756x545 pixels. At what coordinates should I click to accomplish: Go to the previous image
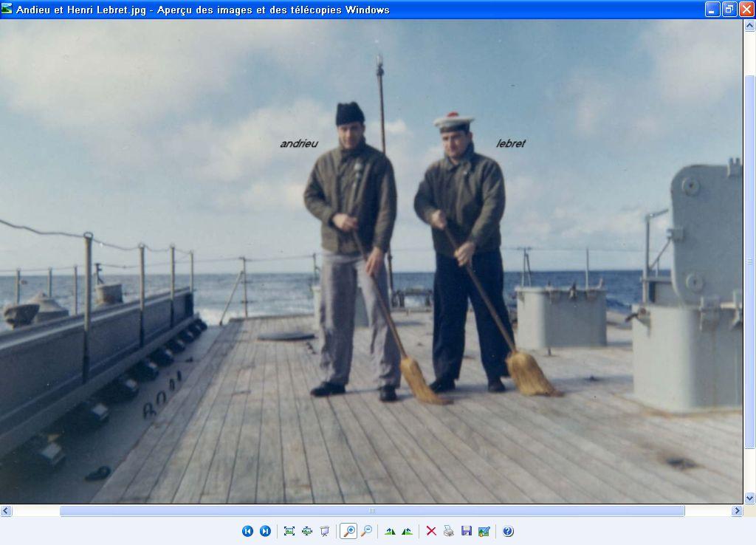(248, 531)
